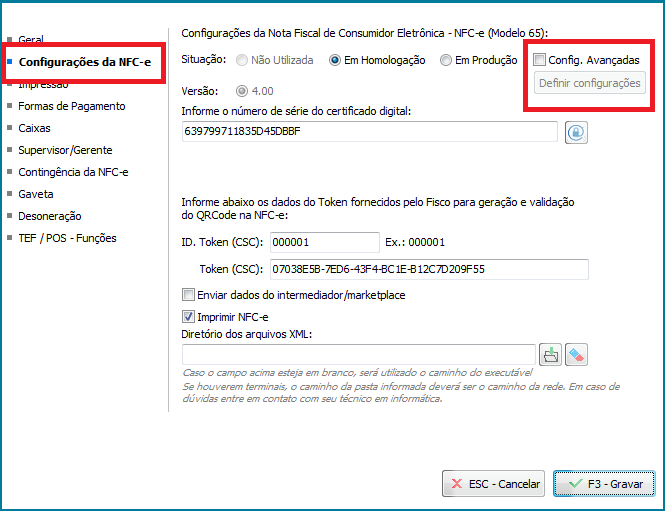Open Formas de Pagamento section
Image resolution: width=665 pixels, height=512 pixels.
coord(71,106)
